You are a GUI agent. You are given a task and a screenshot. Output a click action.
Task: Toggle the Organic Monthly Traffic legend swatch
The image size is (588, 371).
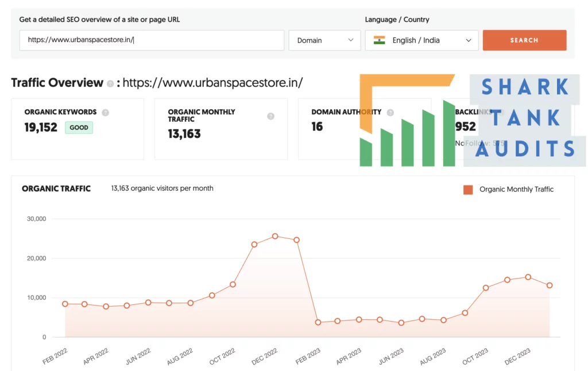pos(468,190)
